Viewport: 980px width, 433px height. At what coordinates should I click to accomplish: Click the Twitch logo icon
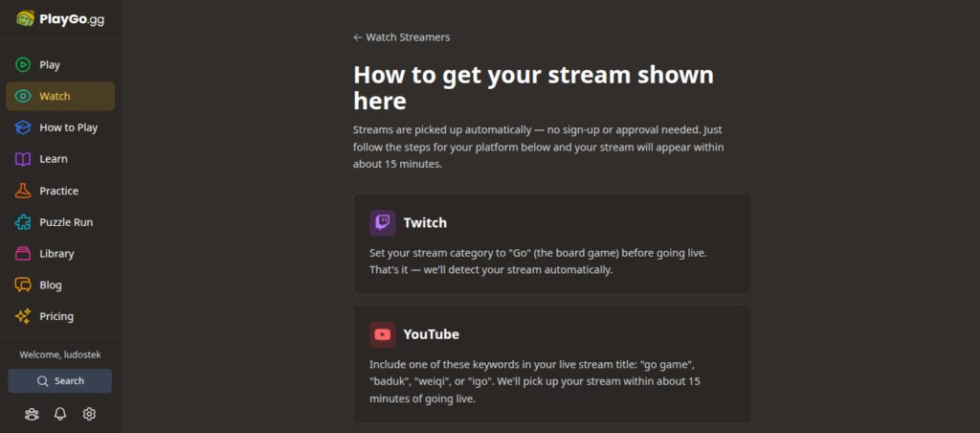point(383,223)
